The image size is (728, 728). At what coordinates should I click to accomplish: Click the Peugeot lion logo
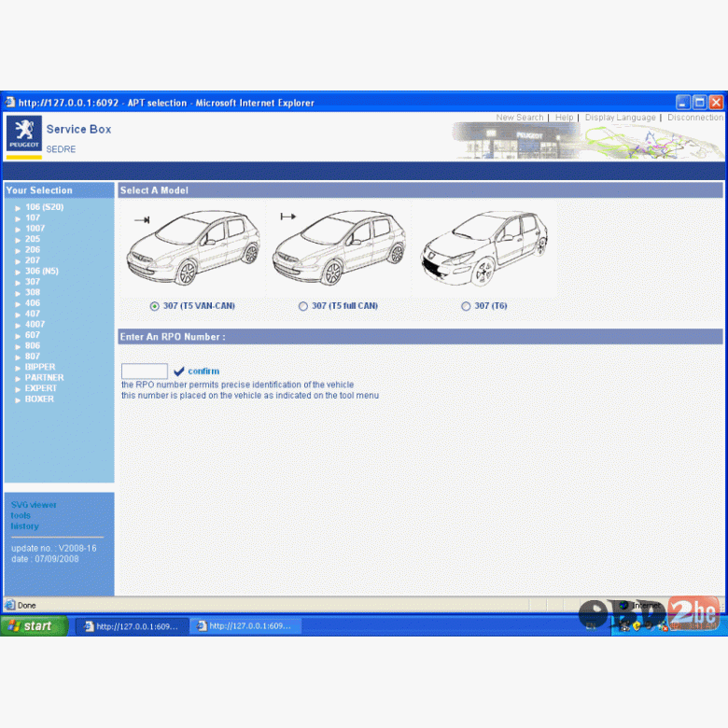pos(24,133)
